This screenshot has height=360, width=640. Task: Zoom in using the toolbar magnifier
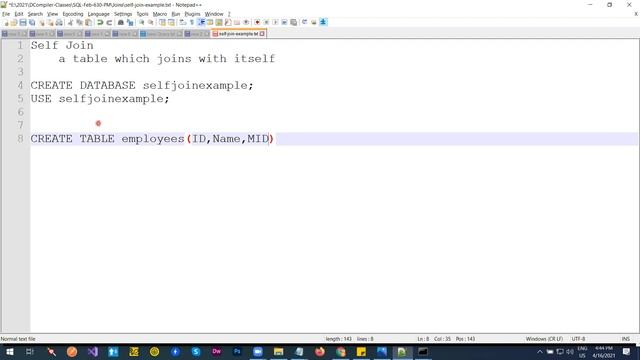[141, 22]
